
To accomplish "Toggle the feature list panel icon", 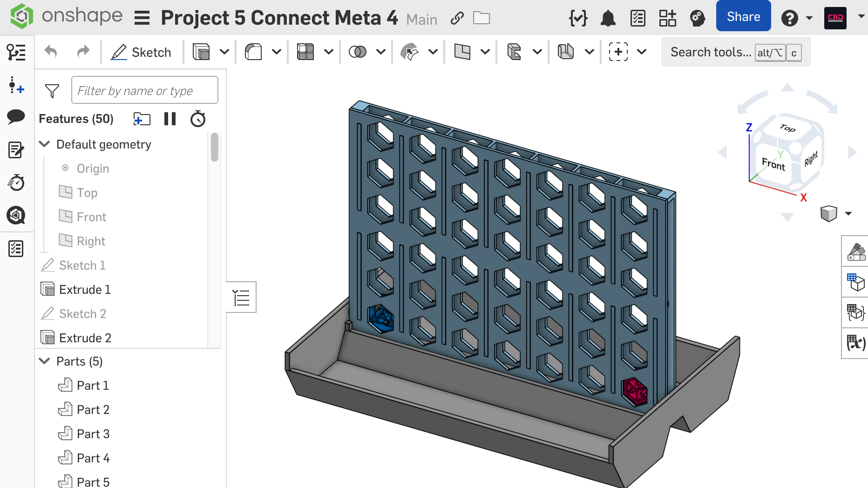I will click(x=16, y=53).
